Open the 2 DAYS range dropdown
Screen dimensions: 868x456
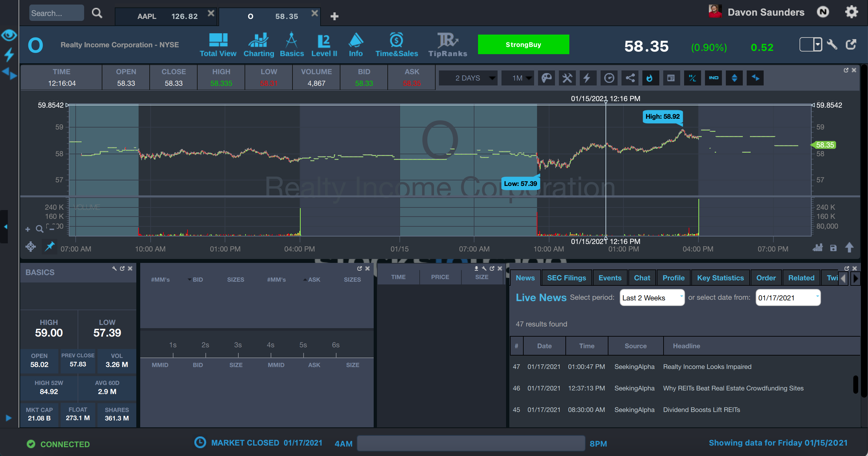point(468,78)
